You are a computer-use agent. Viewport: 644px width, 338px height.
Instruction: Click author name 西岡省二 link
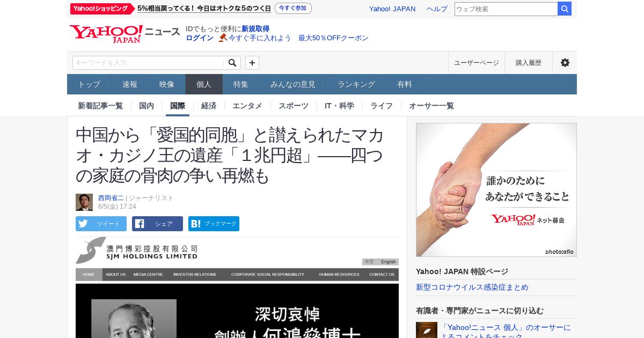coord(111,198)
